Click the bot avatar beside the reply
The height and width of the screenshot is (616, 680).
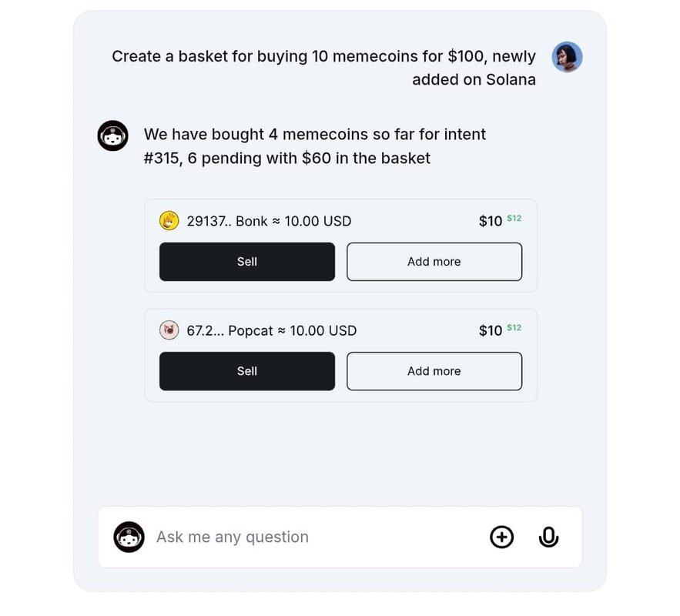(112, 136)
